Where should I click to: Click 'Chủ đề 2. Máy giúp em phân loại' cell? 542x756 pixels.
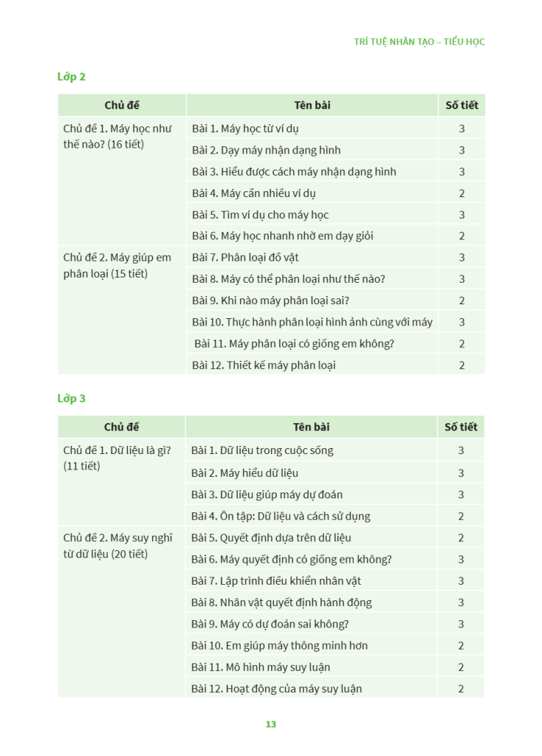117,265
